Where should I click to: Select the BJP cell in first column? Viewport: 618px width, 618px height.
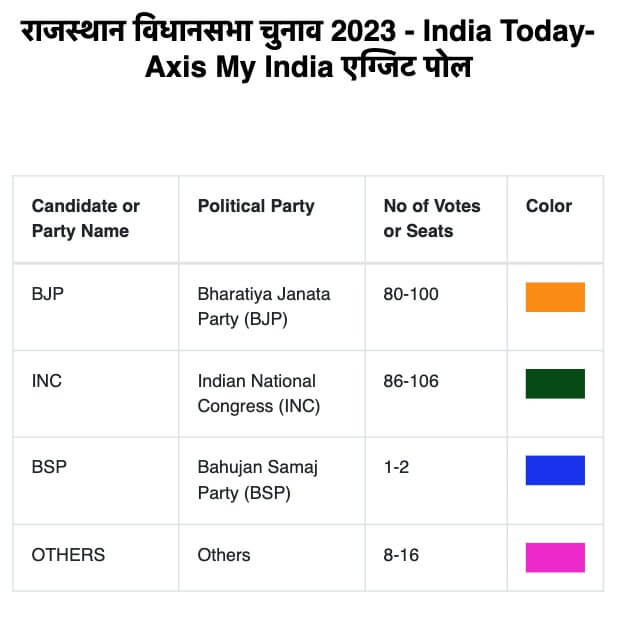47,294
